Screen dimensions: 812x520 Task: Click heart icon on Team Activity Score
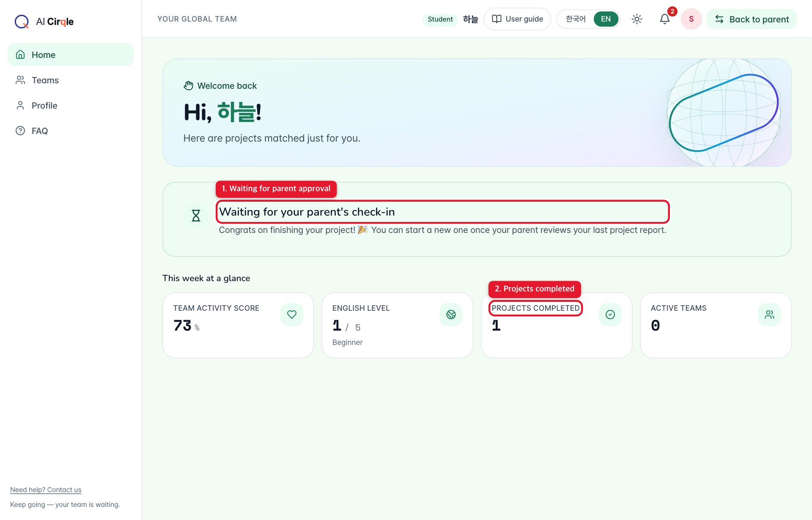click(292, 315)
